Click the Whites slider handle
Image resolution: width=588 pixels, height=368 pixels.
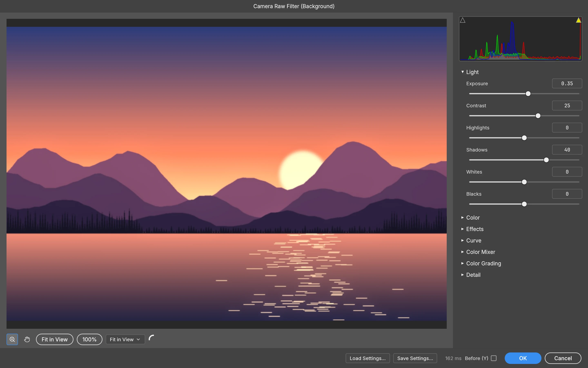pyautogui.click(x=524, y=182)
